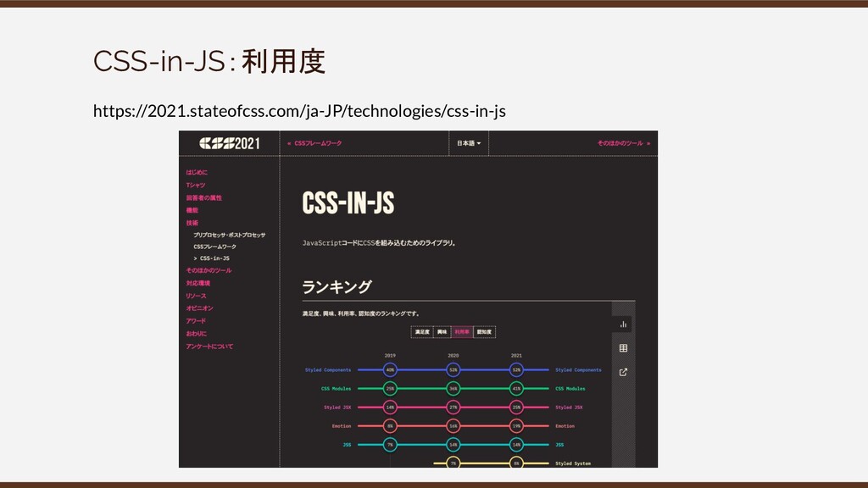Switch ranking to the 認知度 tab
The height and width of the screenshot is (488, 868).
(484, 332)
